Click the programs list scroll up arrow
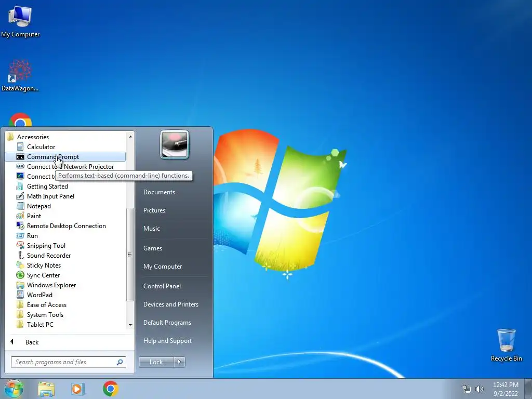Image resolution: width=532 pixels, height=399 pixels. click(130, 137)
